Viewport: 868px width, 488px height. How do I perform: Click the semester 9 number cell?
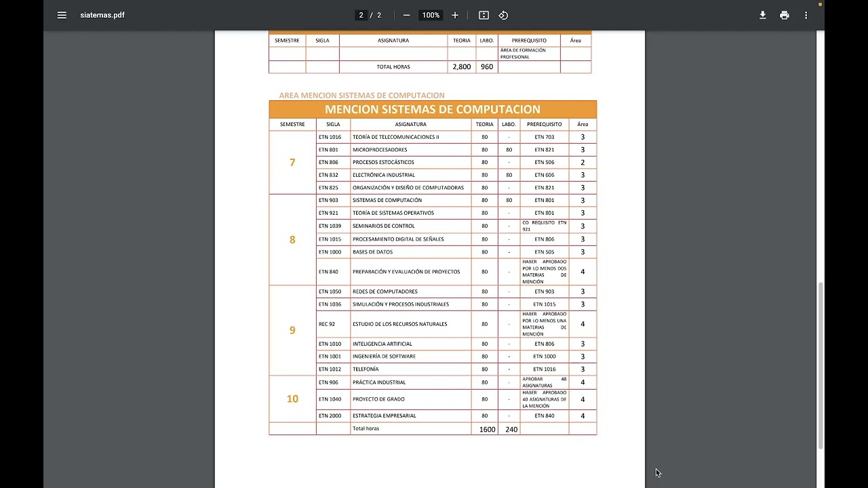(292, 330)
